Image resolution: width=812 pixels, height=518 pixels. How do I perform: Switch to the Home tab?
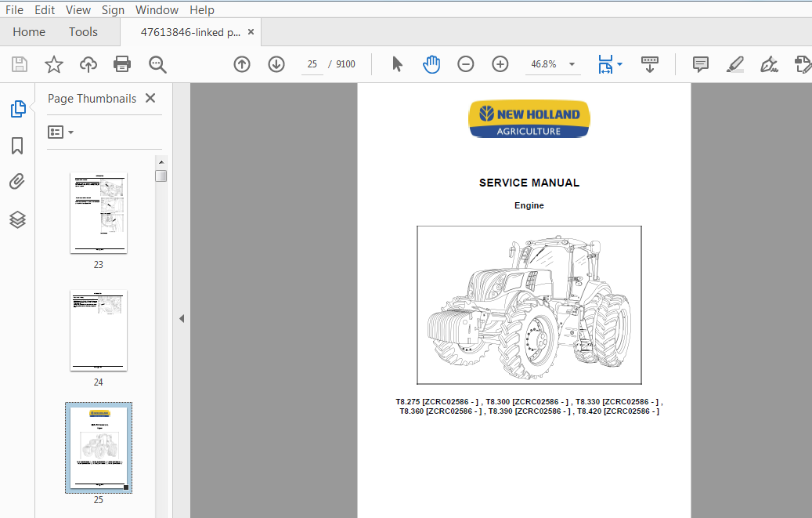point(29,31)
